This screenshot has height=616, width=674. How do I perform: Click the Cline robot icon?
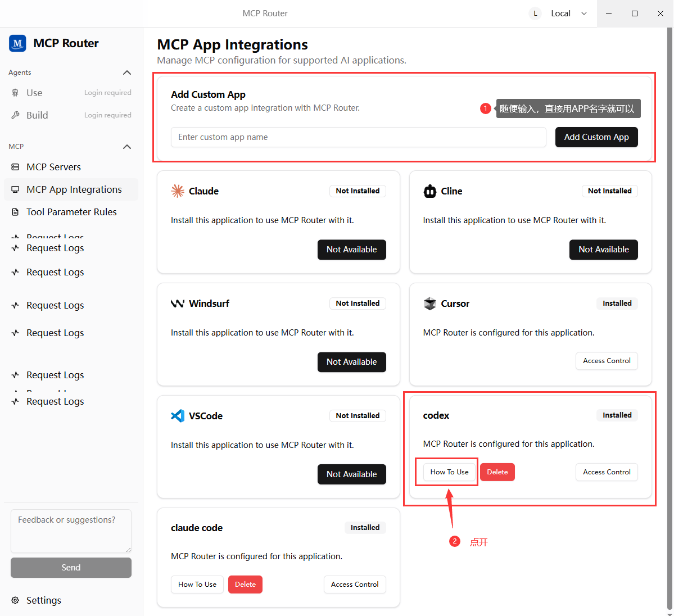[x=429, y=191]
